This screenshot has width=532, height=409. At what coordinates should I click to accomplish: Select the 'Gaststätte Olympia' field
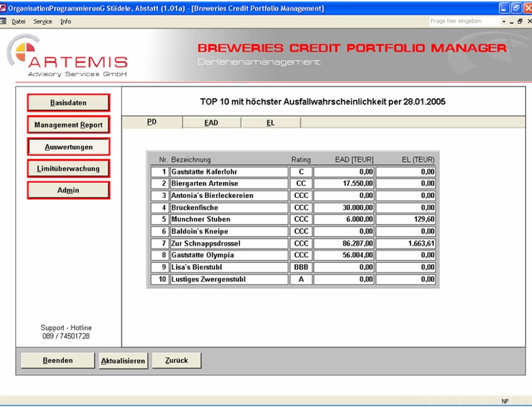(x=229, y=255)
